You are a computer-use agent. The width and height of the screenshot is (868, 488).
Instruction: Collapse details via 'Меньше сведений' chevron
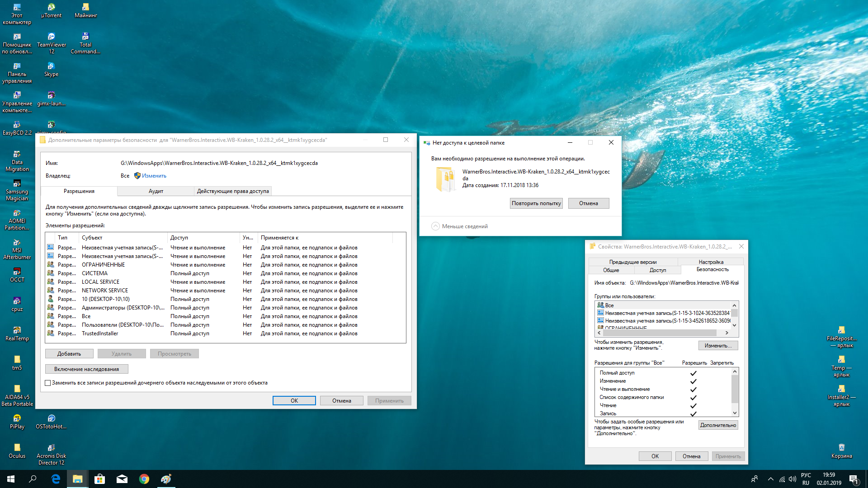coord(435,226)
